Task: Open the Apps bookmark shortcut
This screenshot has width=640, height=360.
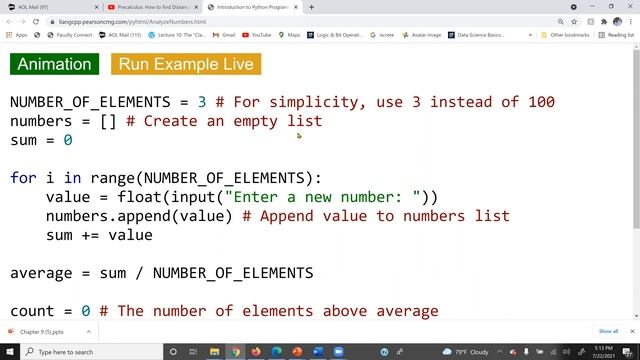Action: (17, 35)
